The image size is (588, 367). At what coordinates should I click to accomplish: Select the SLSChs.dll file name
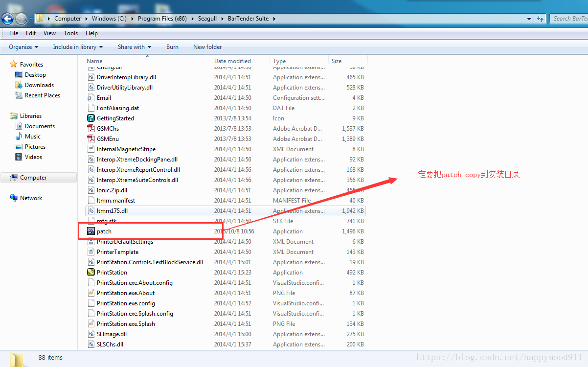coord(110,344)
